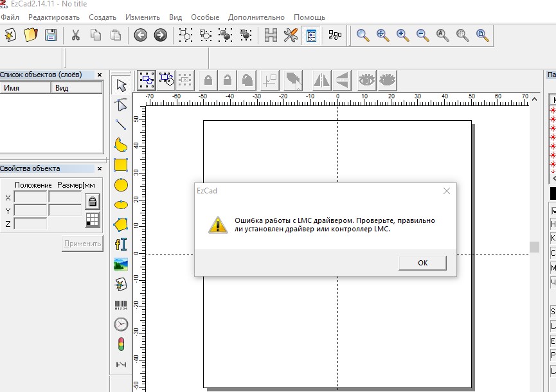Open the Особые menu
Image resolution: width=556 pixels, height=392 pixels.
(x=204, y=17)
